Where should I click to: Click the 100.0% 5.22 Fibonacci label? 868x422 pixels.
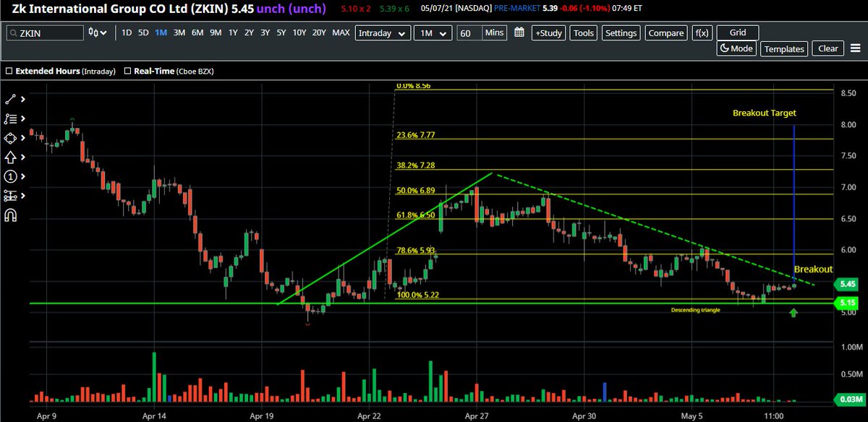click(418, 295)
